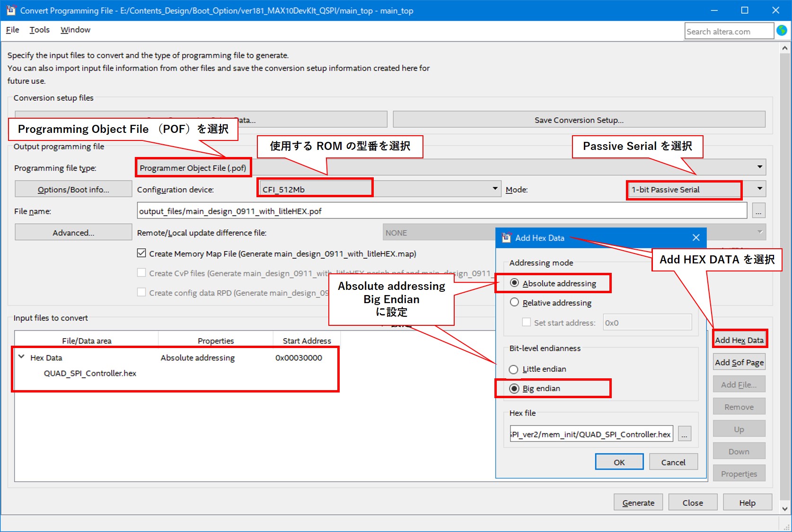Expand the Configuration device dropdown
The image size is (792, 532).
495,189
